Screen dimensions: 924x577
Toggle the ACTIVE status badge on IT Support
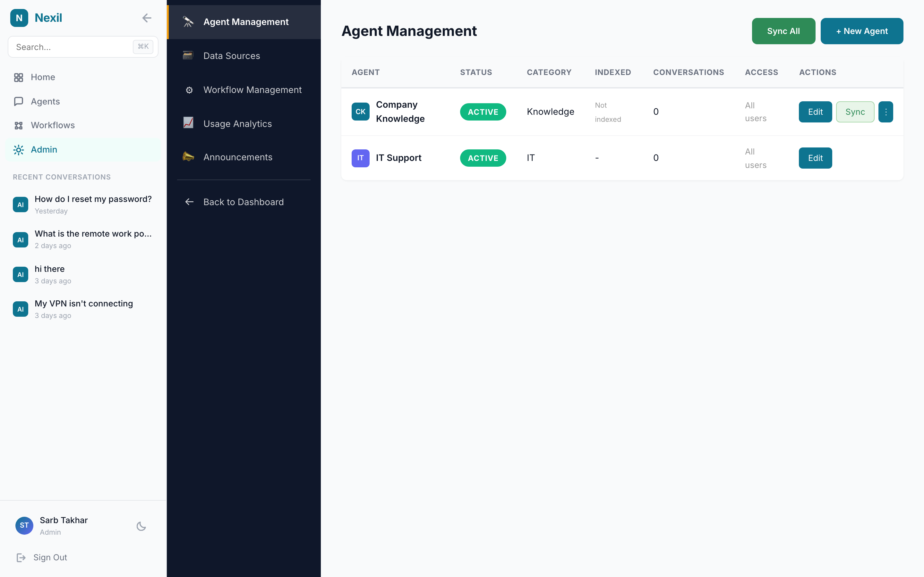483,158
